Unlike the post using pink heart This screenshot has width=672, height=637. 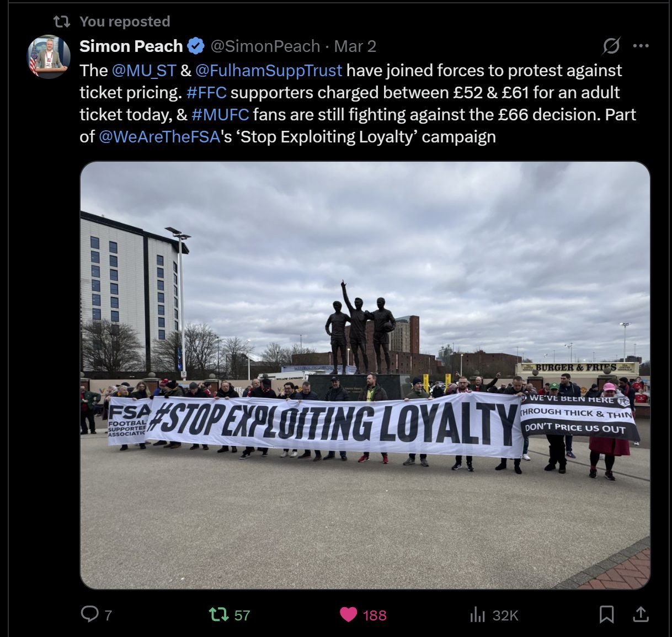click(x=348, y=614)
